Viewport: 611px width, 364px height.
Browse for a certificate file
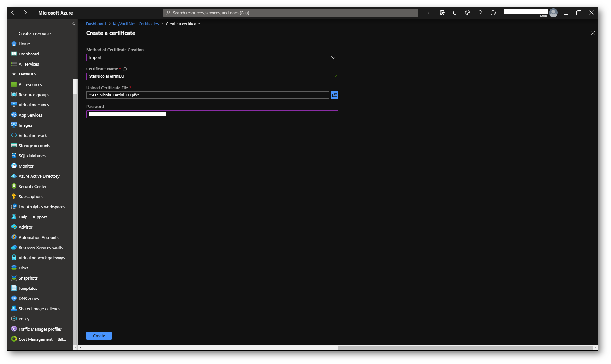[x=334, y=95]
